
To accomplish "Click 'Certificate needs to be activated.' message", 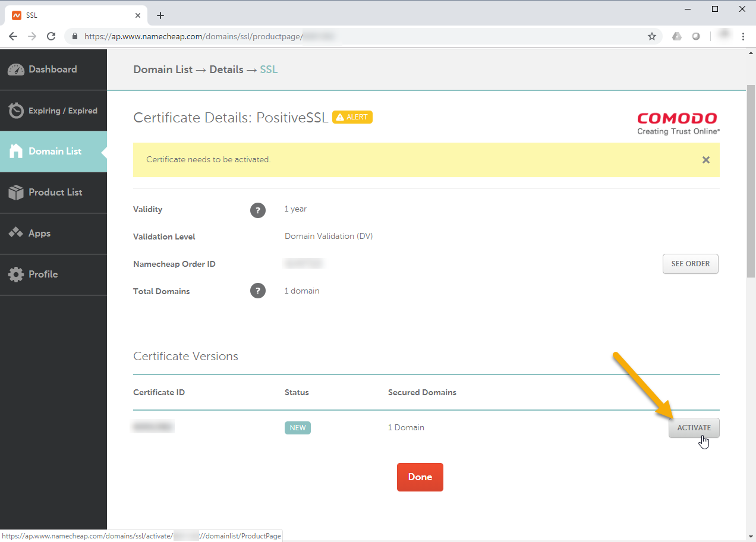I will click(209, 160).
